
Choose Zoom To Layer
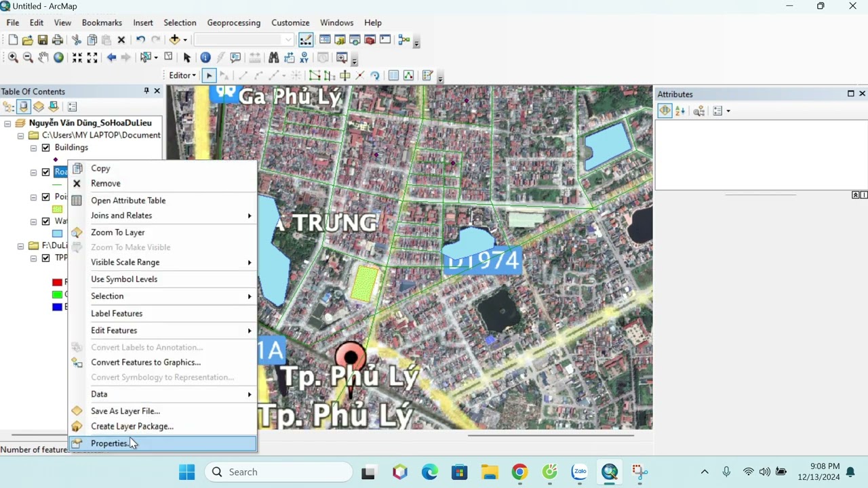[163, 232]
